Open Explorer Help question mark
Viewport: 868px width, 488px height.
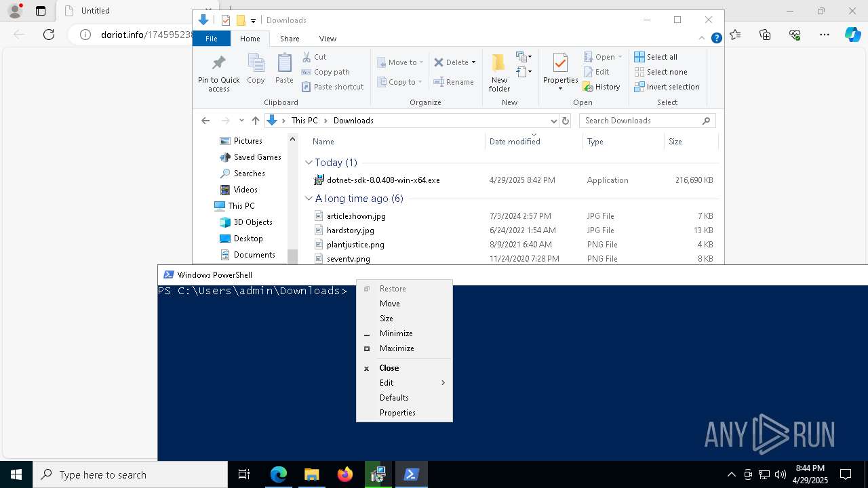tap(716, 39)
